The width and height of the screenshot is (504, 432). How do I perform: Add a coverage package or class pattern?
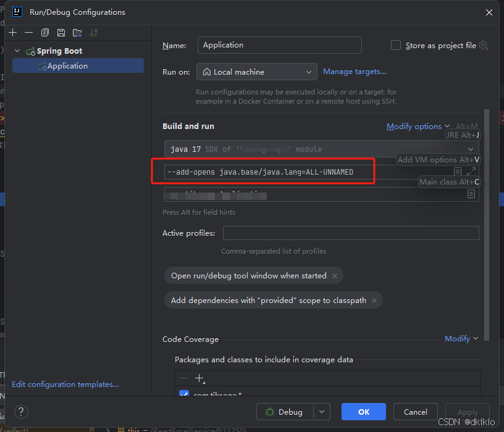point(199,378)
